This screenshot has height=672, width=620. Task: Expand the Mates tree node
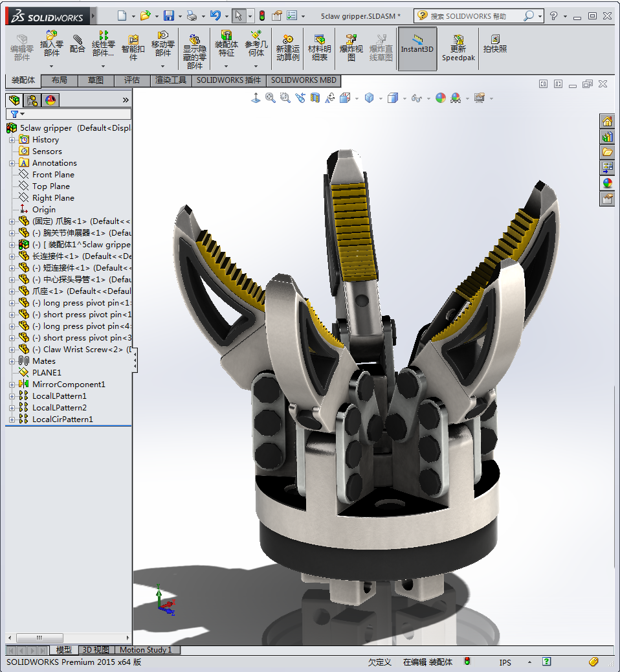(x=12, y=361)
